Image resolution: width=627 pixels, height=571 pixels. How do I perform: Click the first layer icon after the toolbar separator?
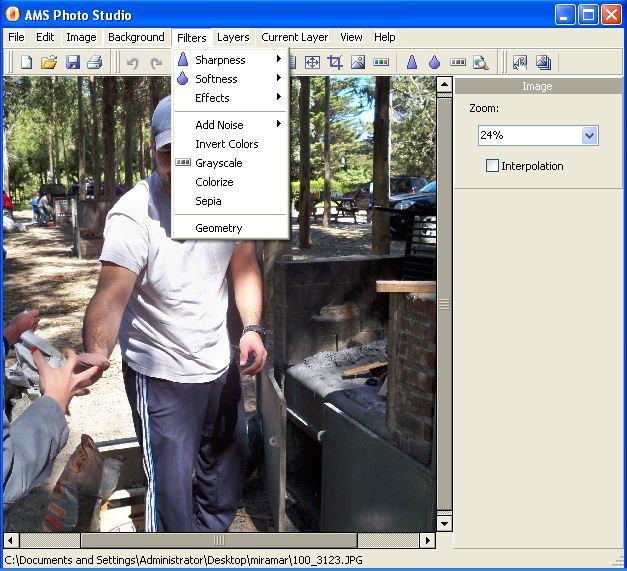coord(520,62)
